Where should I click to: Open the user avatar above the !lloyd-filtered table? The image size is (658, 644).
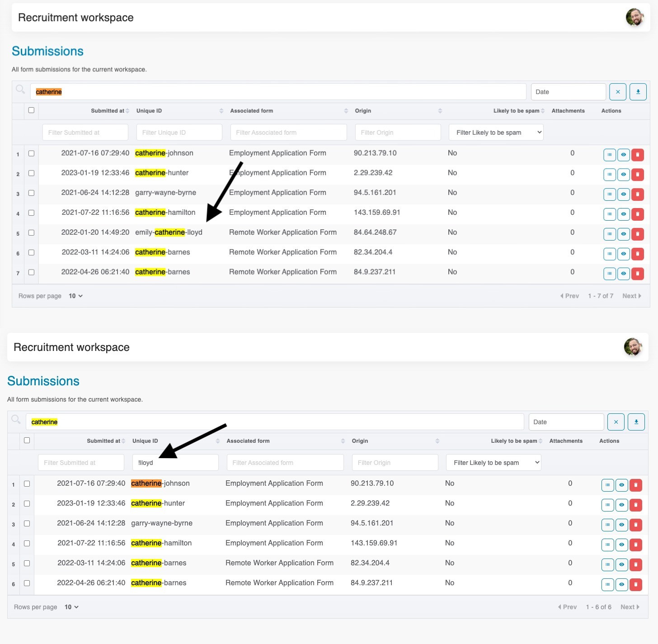coord(633,347)
